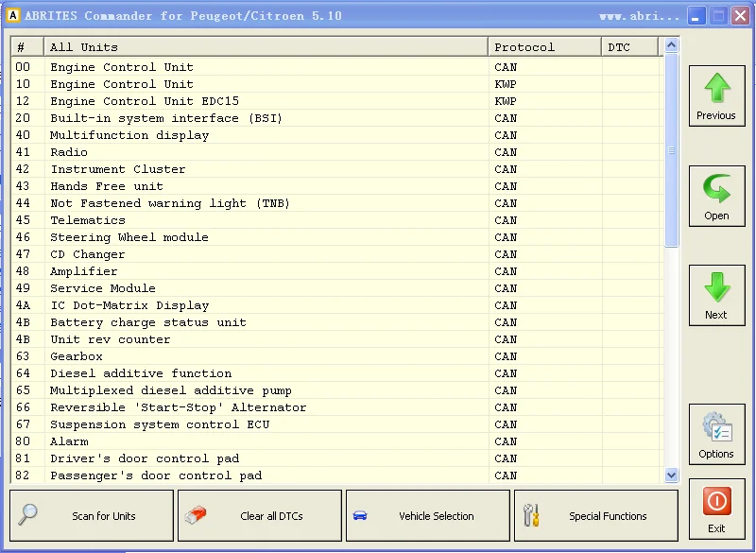756x553 pixels.
Task: Select the Instrument Cluster unit row
Action: point(337,169)
